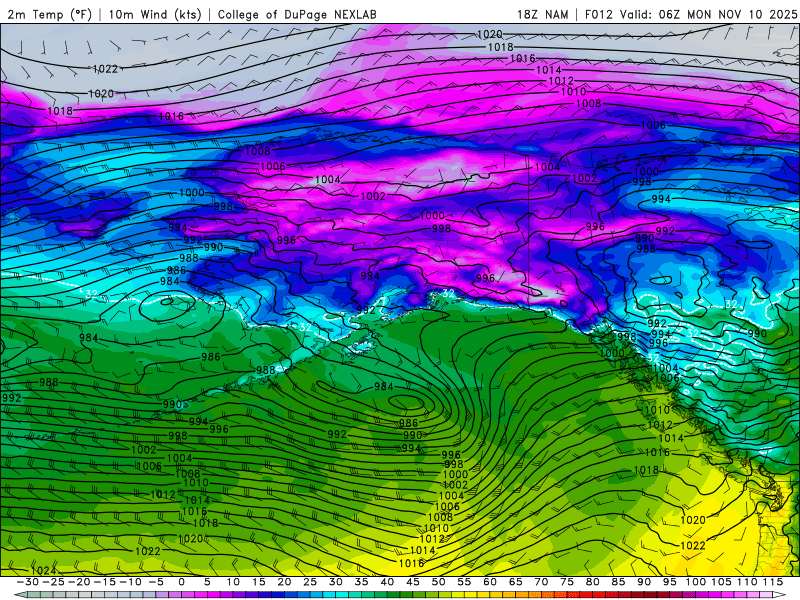Click the 40 degree color scale label
The width and height of the screenshot is (800, 600).
pos(387,582)
